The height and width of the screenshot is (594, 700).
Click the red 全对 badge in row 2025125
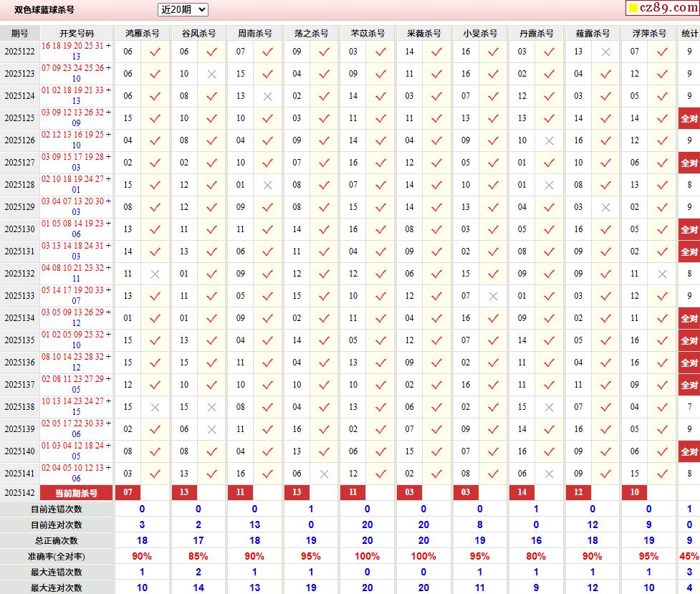click(x=689, y=118)
